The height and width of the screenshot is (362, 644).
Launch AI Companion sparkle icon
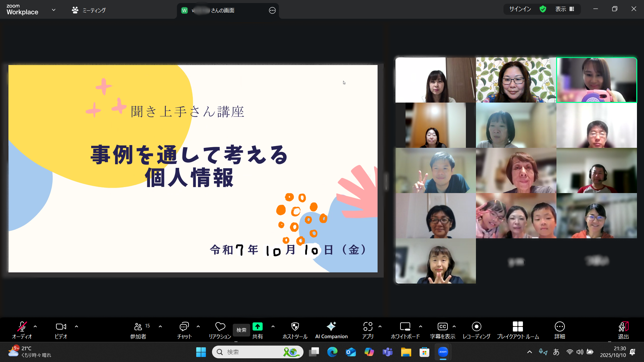[331, 327]
